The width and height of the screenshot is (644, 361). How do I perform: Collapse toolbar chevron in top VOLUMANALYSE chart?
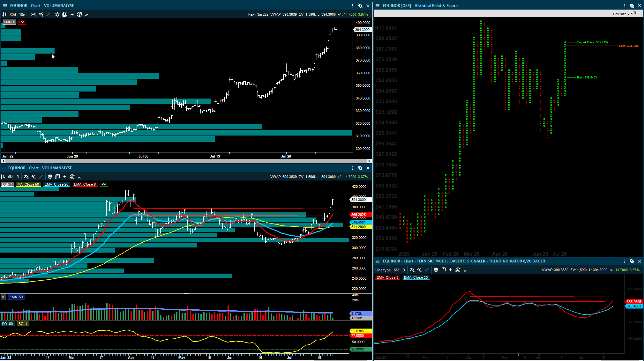[86, 15]
